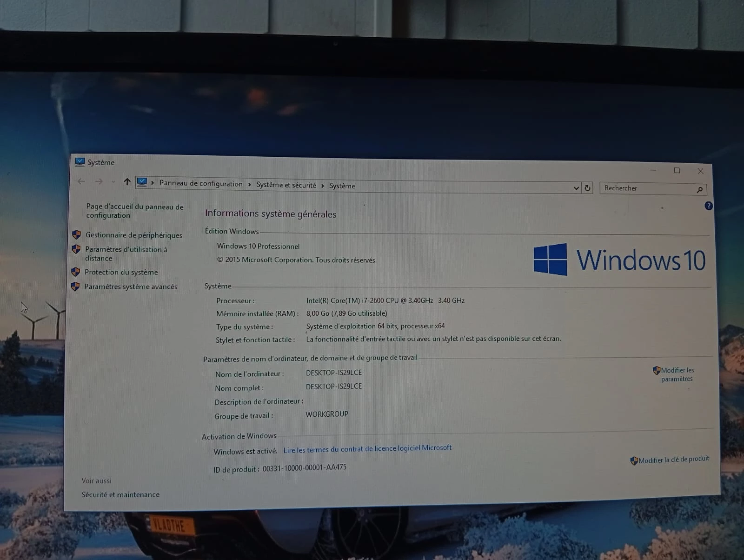
Task: Click shield icon beside Protection du système
Action: point(76,272)
